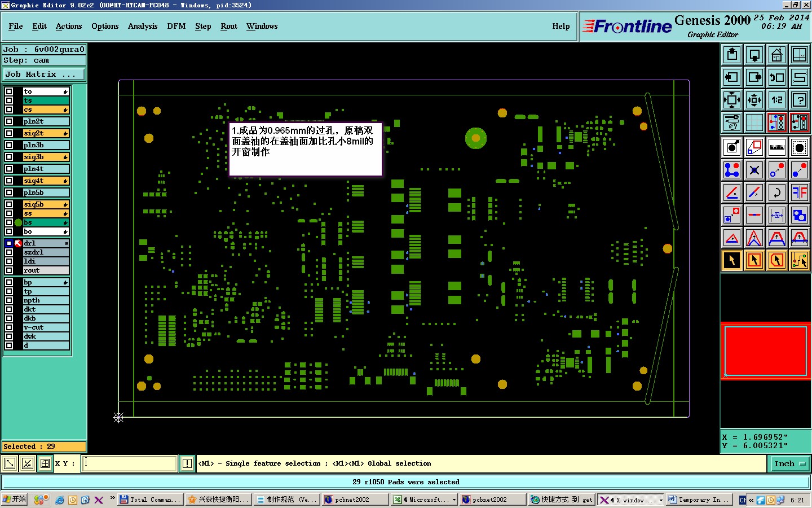Open the Rout menu
Image resolution: width=812 pixels, height=508 pixels.
pyautogui.click(x=229, y=26)
